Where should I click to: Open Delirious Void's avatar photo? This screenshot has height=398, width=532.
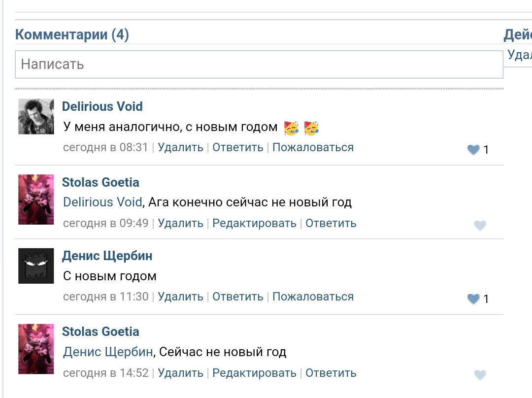tap(36, 116)
